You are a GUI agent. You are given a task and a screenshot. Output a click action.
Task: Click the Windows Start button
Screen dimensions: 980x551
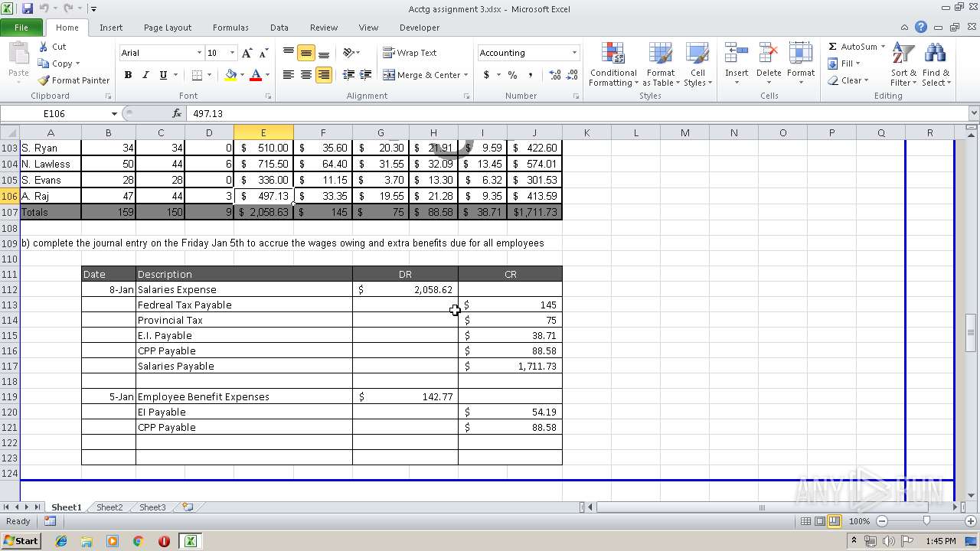click(x=21, y=541)
